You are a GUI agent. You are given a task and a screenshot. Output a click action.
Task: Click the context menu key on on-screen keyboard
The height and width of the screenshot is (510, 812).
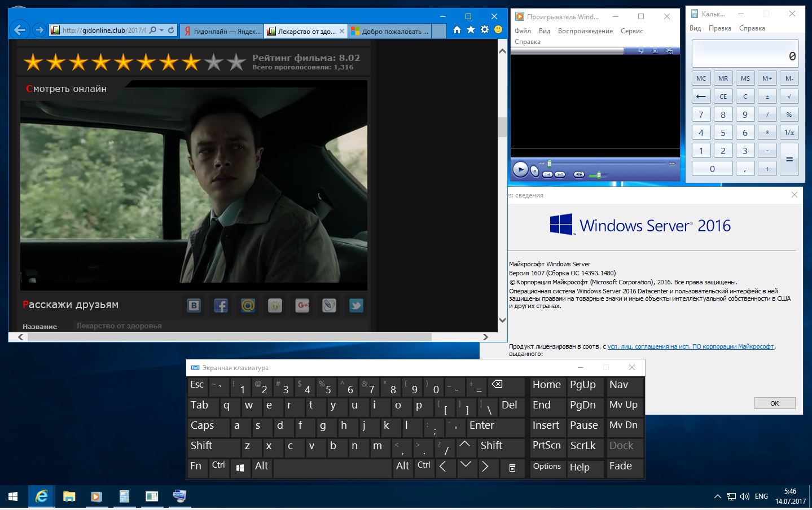click(x=512, y=468)
